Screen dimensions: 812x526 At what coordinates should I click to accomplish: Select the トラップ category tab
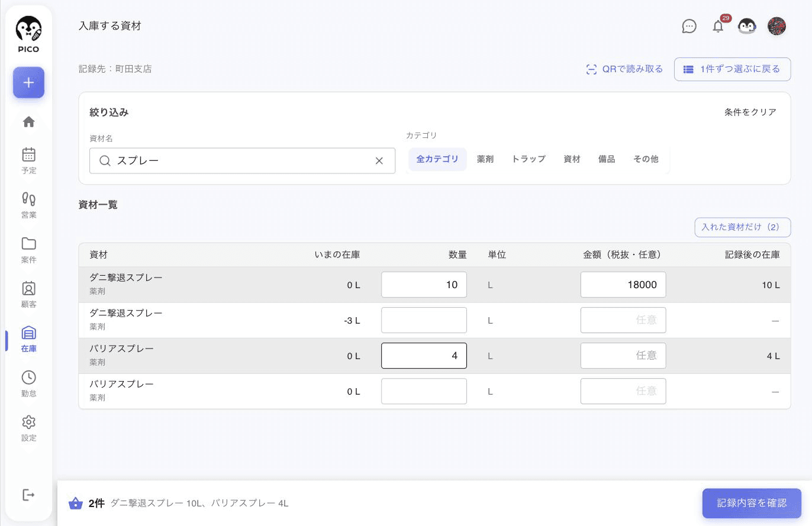(x=529, y=159)
